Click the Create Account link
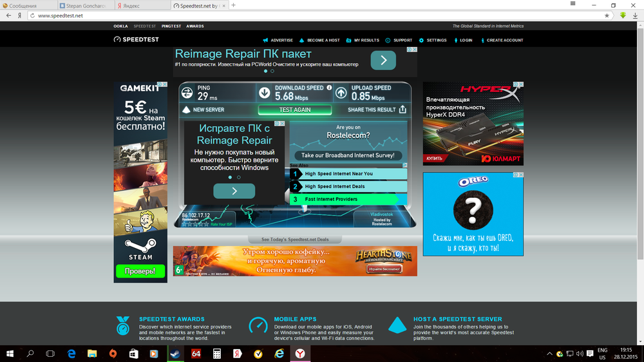The image size is (644, 362). click(x=502, y=41)
